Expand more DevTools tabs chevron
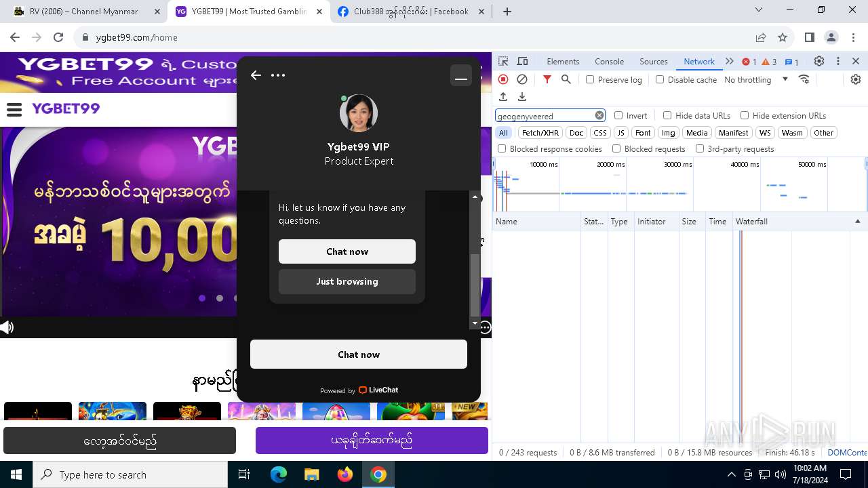This screenshot has height=488, width=868. pyautogui.click(x=730, y=61)
